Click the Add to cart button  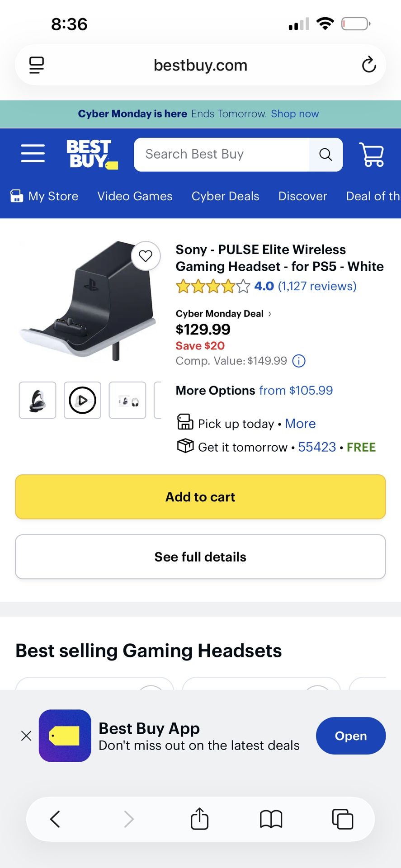pos(200,496)
